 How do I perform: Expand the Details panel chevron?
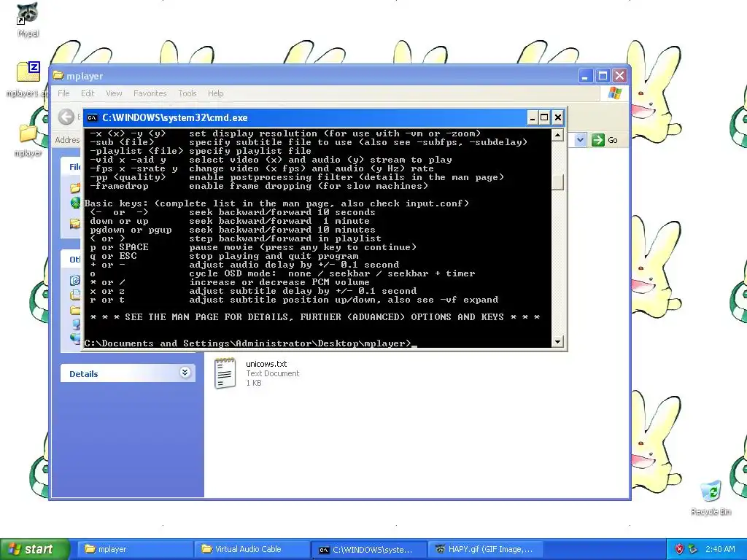point(185,373)
